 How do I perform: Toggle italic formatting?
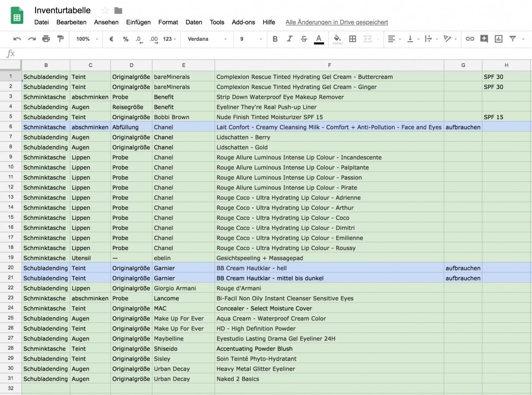[x=289, y=39]
